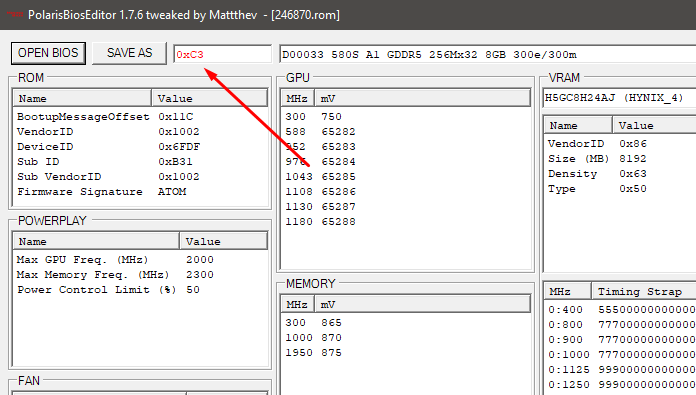
Task: Click POWERPLAY Value column header
Action: (x=224, y=241)
